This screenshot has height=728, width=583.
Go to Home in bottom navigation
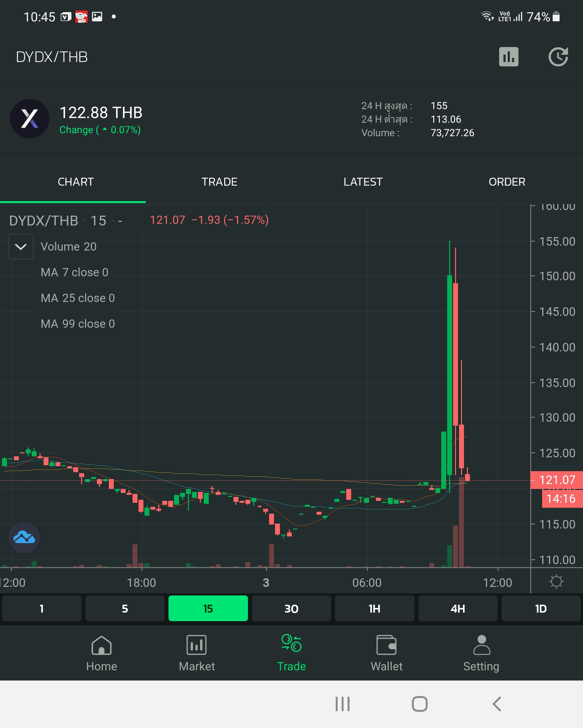(102, 653)
